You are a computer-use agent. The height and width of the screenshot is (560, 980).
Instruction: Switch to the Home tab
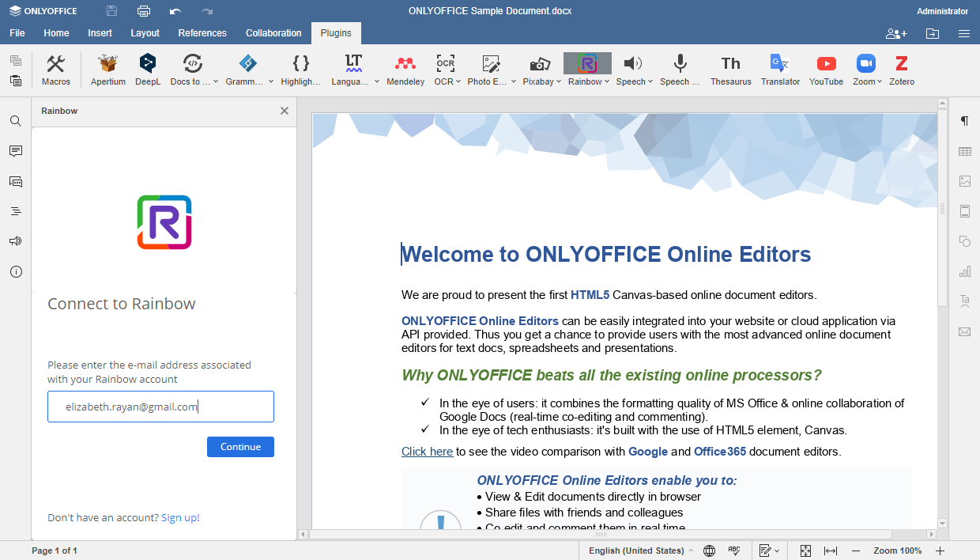point(56,33)
